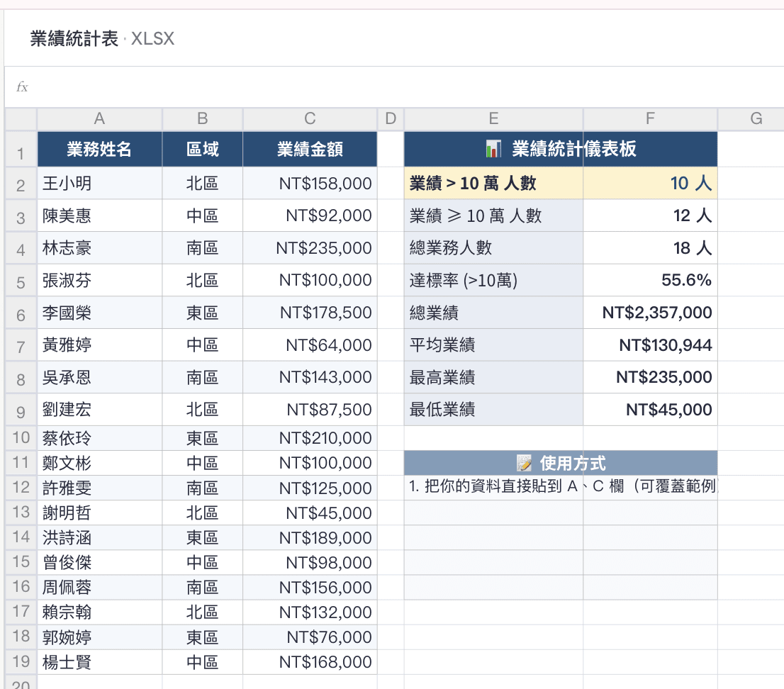Select the cell with 林志豪
This screenshot has height=689, width=784.
pos(99,248)
